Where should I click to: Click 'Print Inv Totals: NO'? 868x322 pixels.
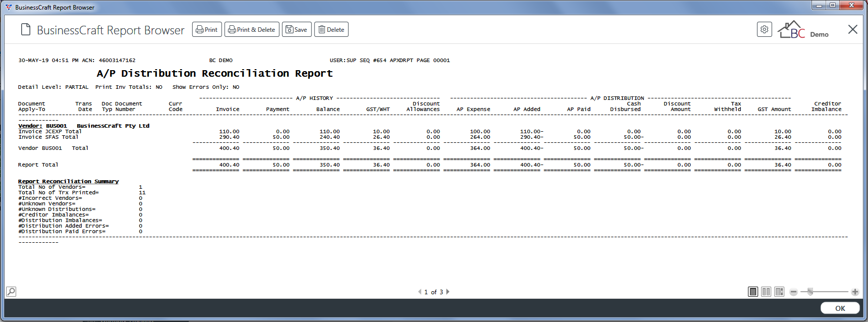(x=129, y=87)
